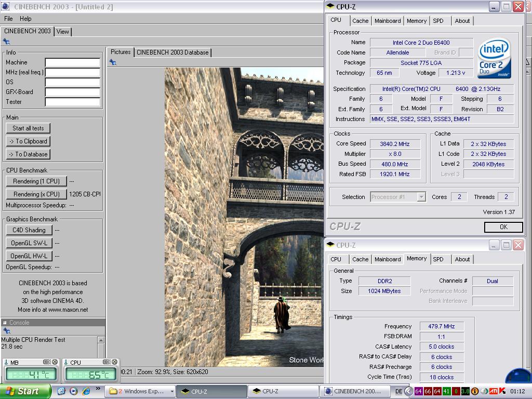
Task: Focus the MHz (real freq.) input field
Action: pyautogui.click(x=73, y=72)
